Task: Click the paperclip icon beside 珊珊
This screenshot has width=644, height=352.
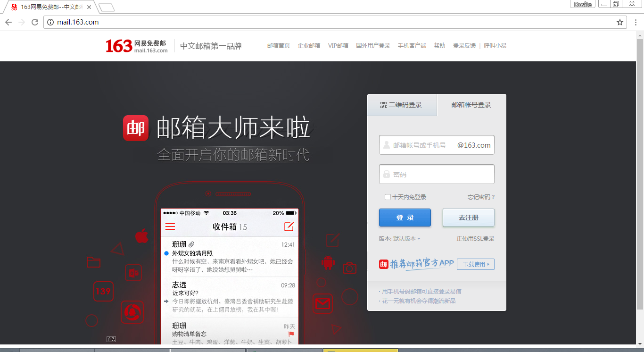Action: point(191,244)
